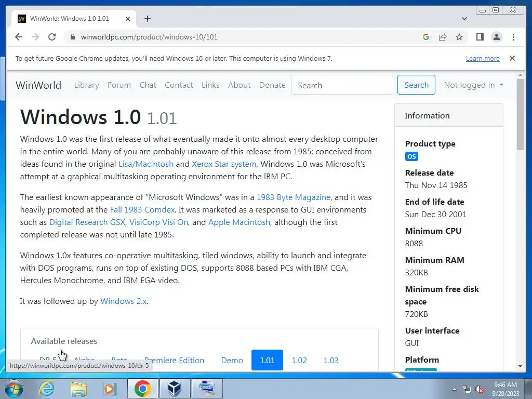
Task: Open the Apple Macintosh link
Action: point(239,222)
